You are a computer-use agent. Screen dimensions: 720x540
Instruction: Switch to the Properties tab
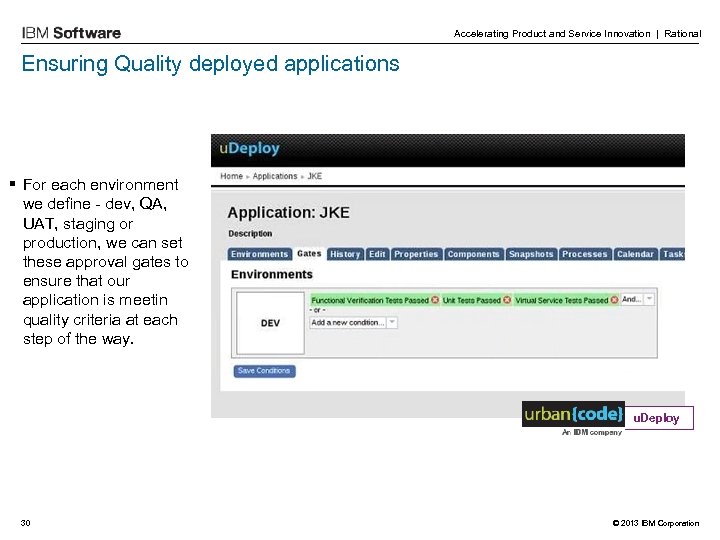click(416, 254)
